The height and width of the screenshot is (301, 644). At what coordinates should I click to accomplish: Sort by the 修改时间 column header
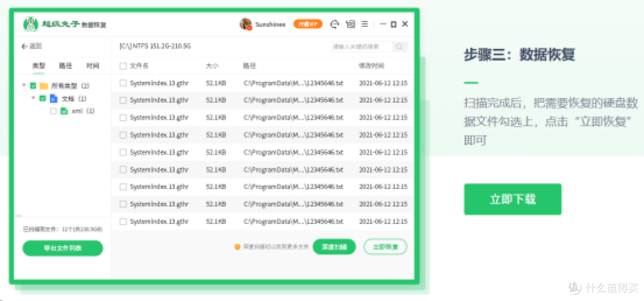coord(371,66)
